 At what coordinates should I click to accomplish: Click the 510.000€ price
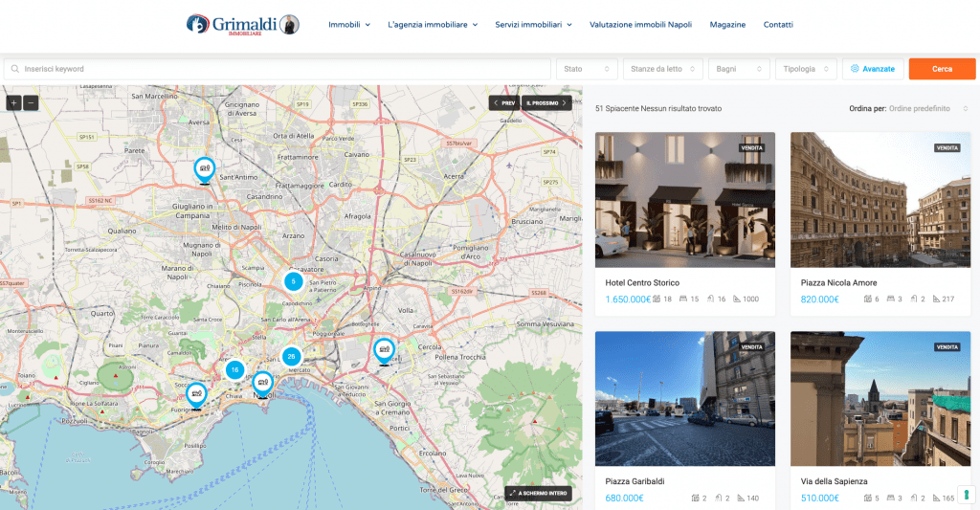coord(819,499)
